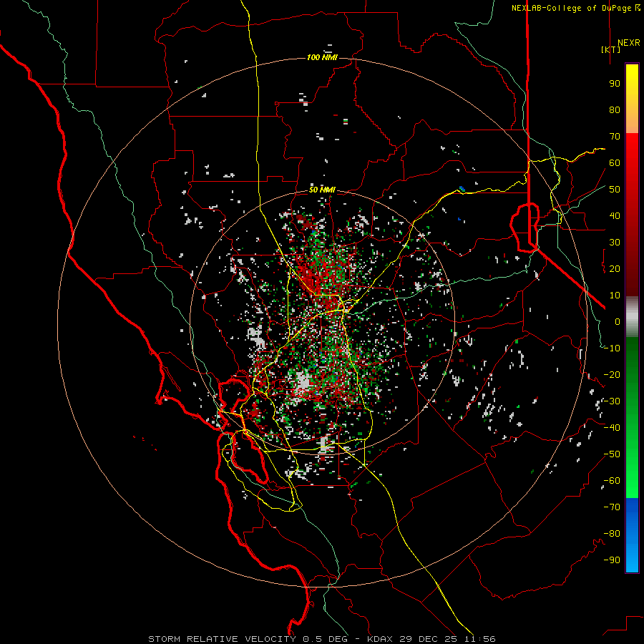This screenshot has height=644, width=644.
Task: Click the [KT] units label
Action: (610, 49)
